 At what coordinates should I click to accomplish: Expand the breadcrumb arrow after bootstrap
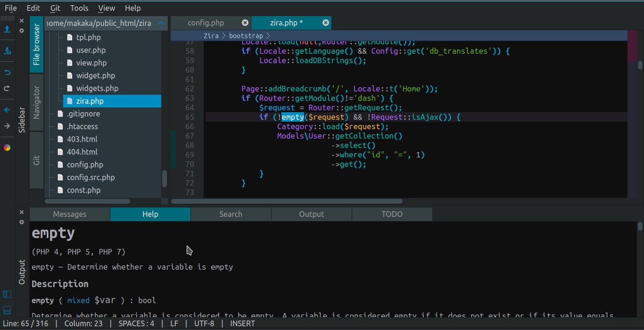[x=268, y=36]
